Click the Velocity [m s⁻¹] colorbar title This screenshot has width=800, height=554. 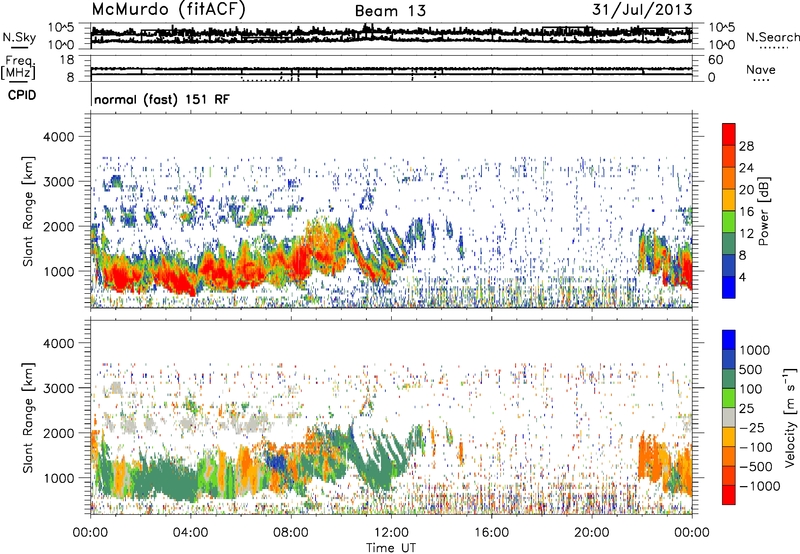pos(790,417)
